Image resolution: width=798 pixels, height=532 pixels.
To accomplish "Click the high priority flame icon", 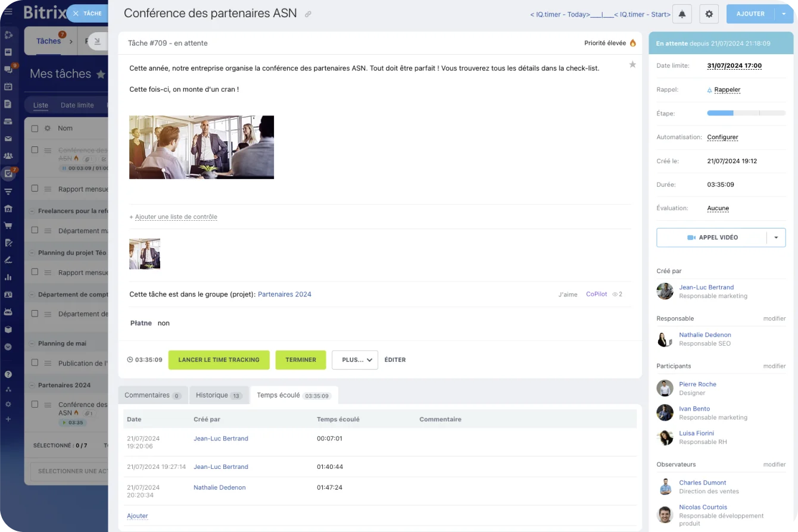I will (632, 43).
